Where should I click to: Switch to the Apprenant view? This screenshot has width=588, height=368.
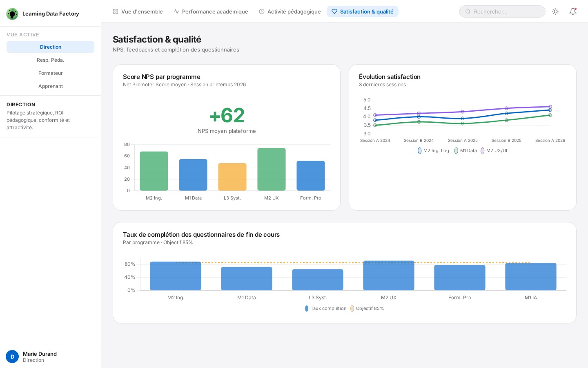coord(51,86)
